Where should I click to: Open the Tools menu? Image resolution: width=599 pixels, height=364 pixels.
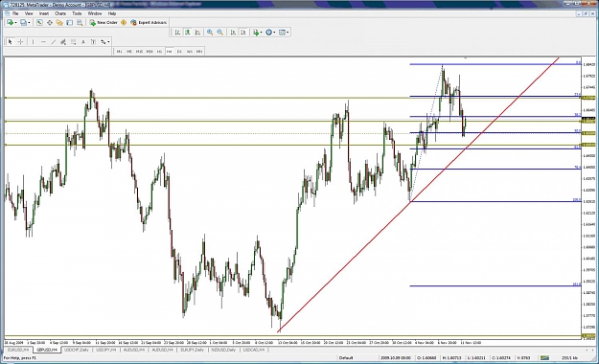[x=77, y=13]
